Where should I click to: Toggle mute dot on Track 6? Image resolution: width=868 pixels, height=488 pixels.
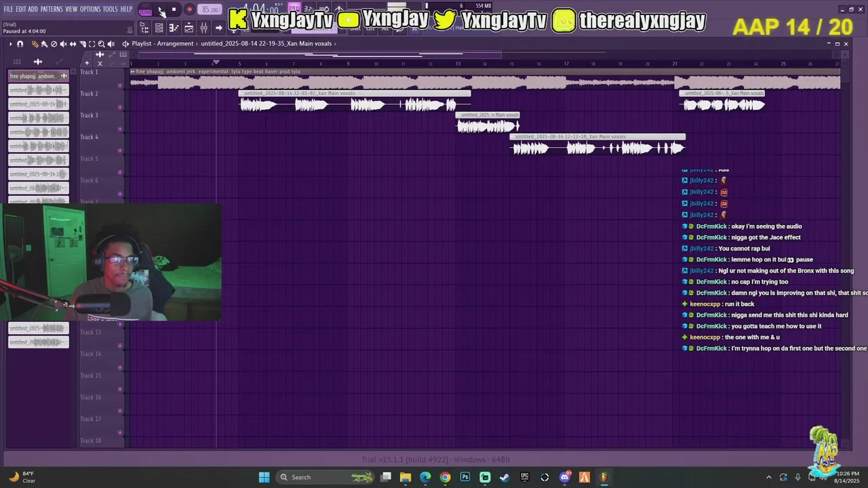point(120,194)
